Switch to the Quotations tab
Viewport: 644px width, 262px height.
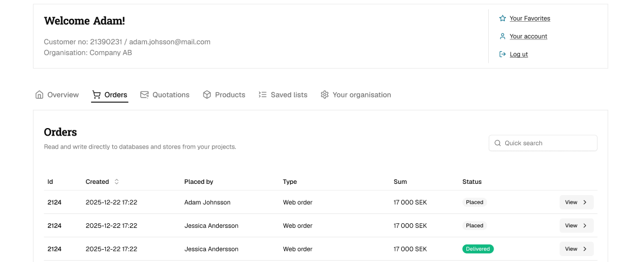tap(165, 95)
